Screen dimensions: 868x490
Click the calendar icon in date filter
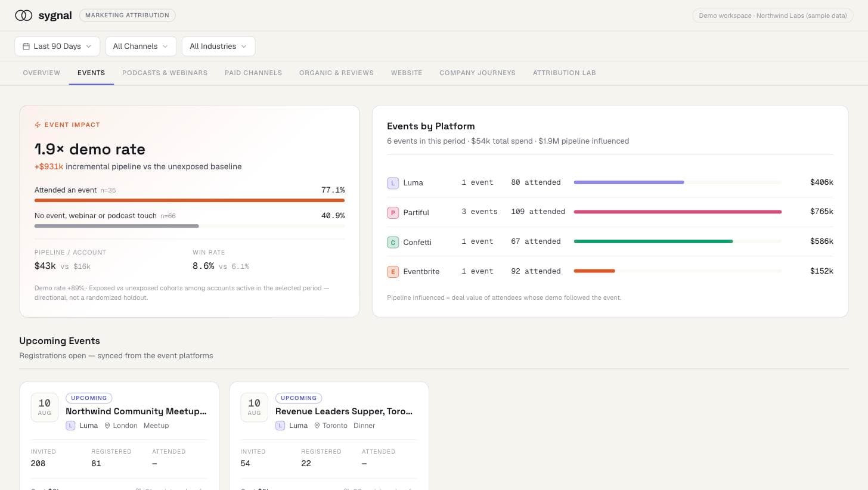(26, 46)
